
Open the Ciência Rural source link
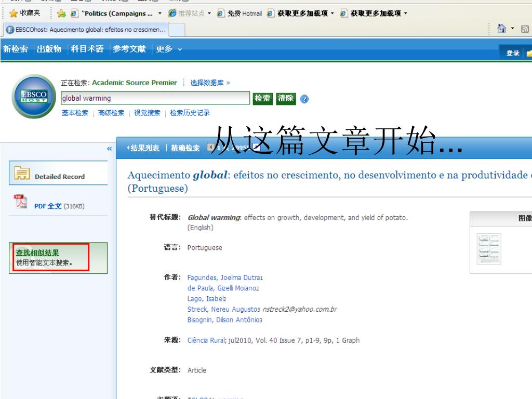(x=206, y=340)
